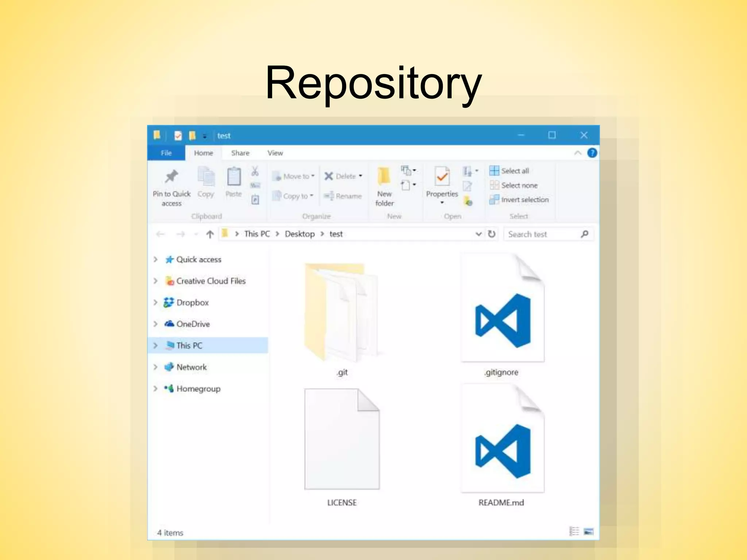The width and height of the screenshot is (747, 560).
Task: Click the Paste clipboard icon
Action: pyautogui.click(x=234, y=176)
